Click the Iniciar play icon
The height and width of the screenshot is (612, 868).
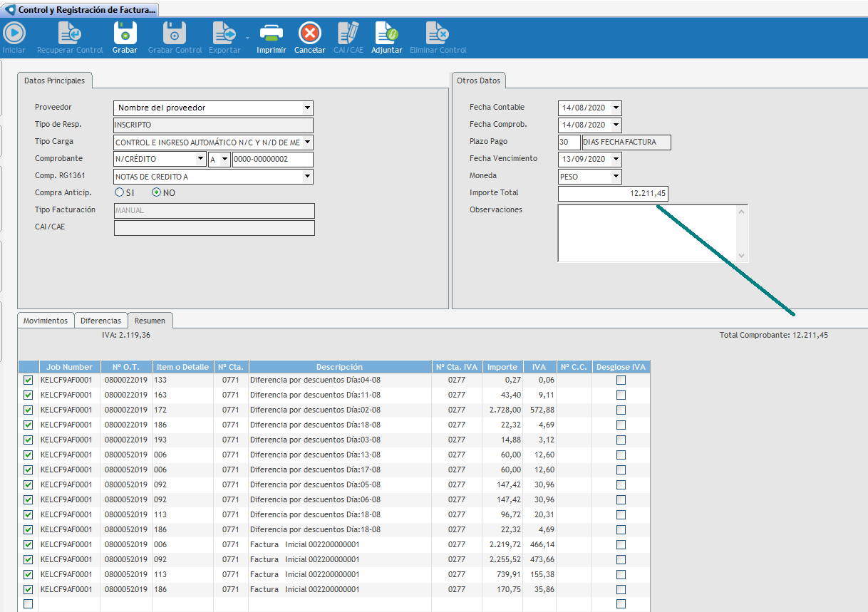pos(14,33)
